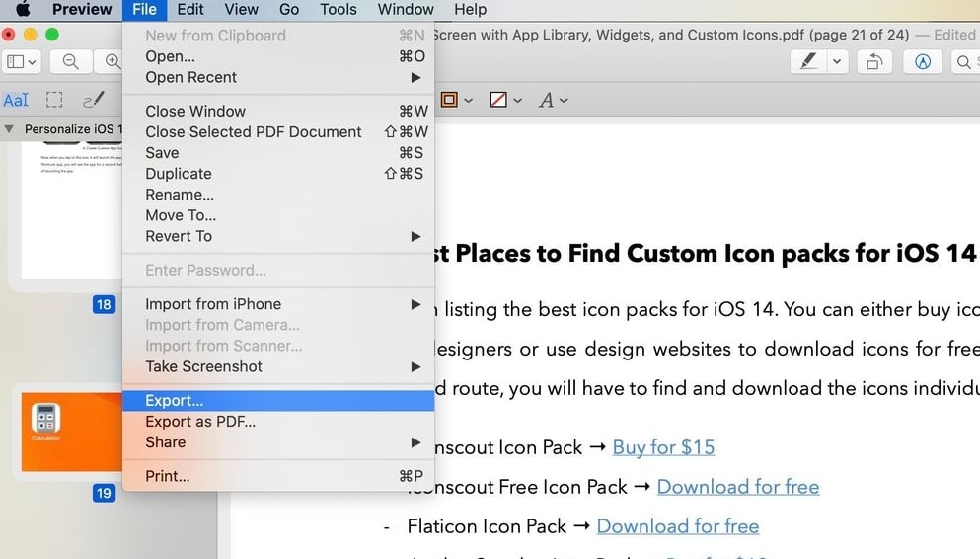980x559 pixels.
Task: Choose Duplicate from File menu
Action: click(278, 174)
